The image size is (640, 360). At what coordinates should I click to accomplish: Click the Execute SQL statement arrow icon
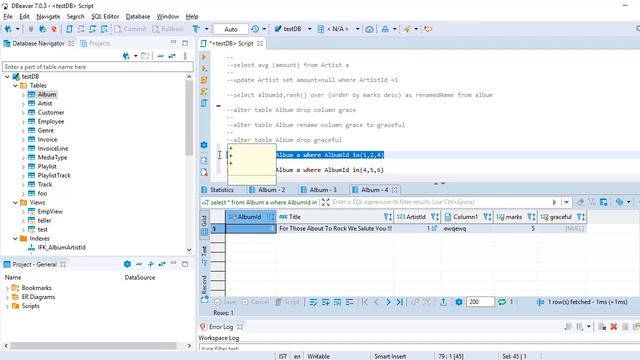pos(204,57)
